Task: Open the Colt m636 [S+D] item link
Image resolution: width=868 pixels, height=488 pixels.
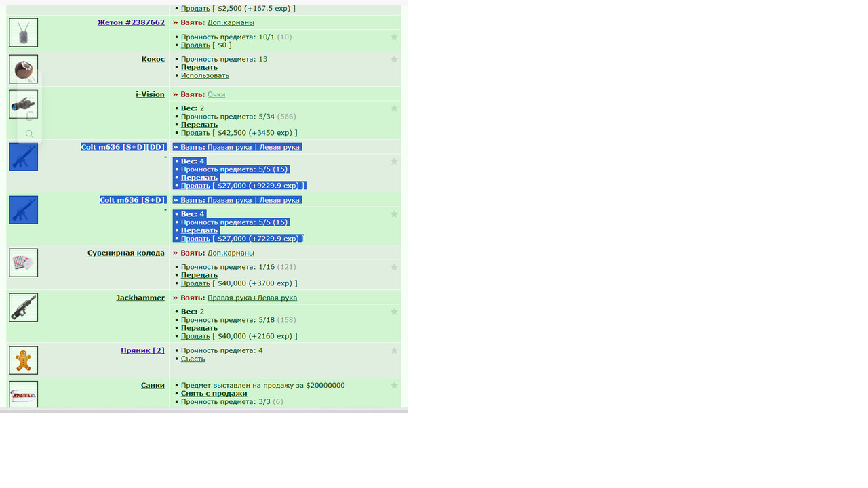Action: pos(132,200)
